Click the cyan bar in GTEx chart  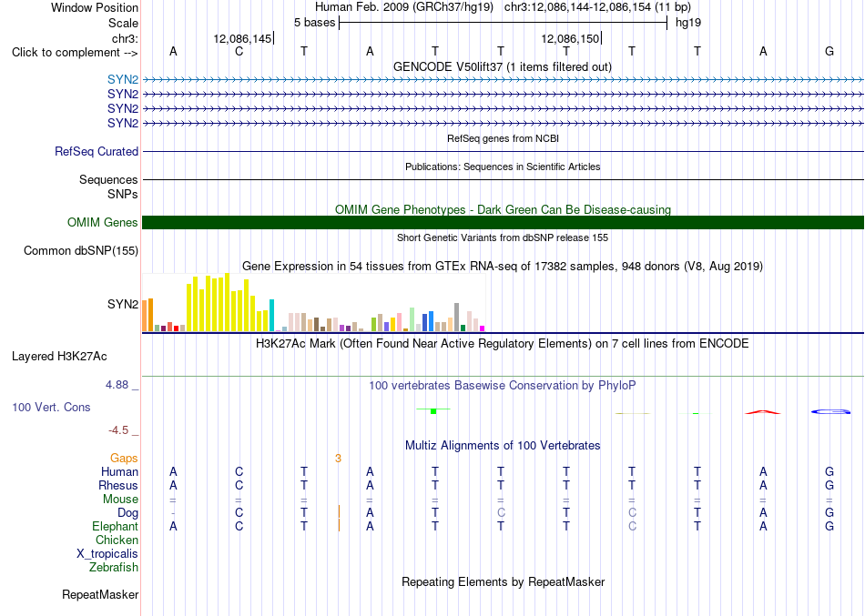point(271,316)
